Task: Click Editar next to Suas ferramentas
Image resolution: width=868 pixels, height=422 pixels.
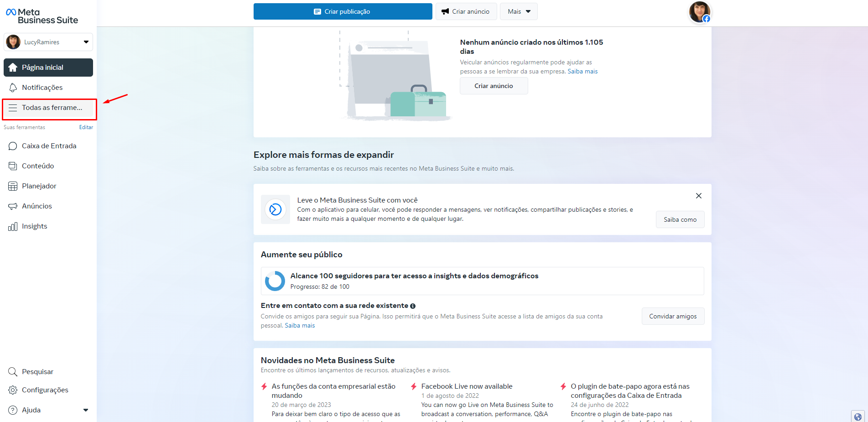Action: click(x=86, y=127)
